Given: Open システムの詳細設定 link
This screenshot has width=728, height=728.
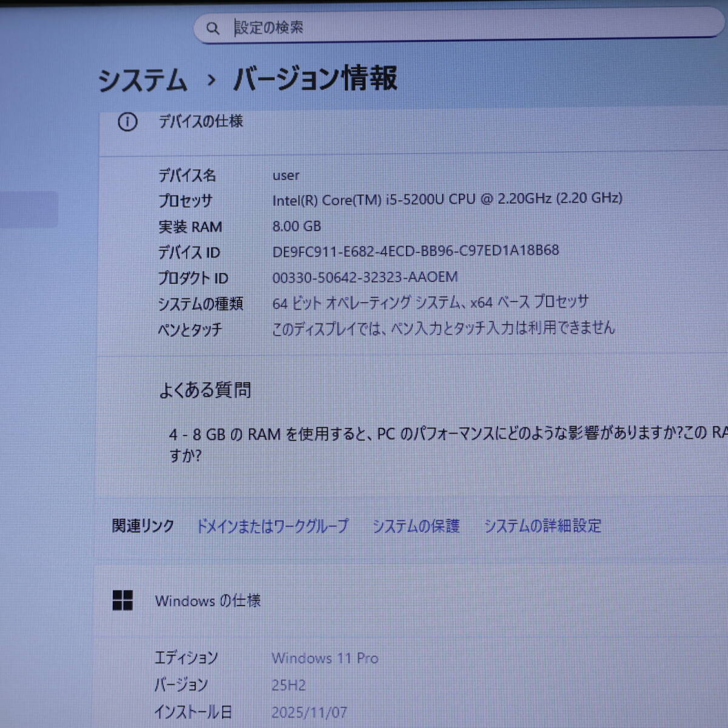Looking at the screenshot, I should click(542, 526).
